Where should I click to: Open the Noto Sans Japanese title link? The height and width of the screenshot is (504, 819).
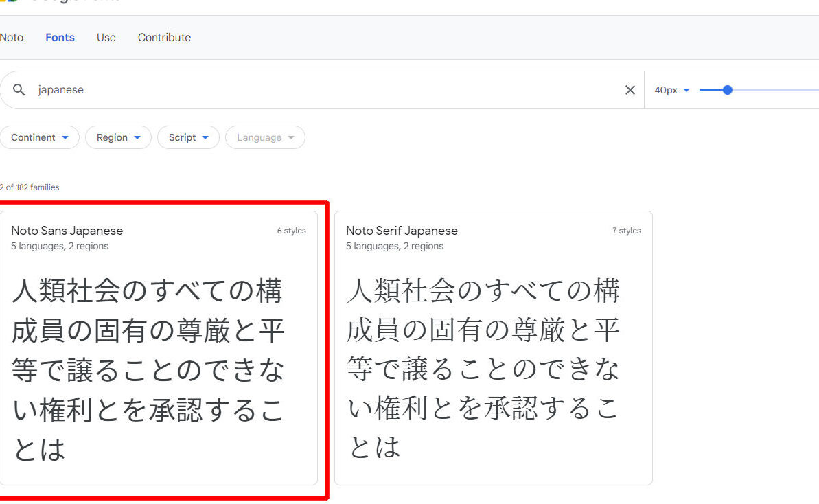pyautogui.click(x=67, y=231)
